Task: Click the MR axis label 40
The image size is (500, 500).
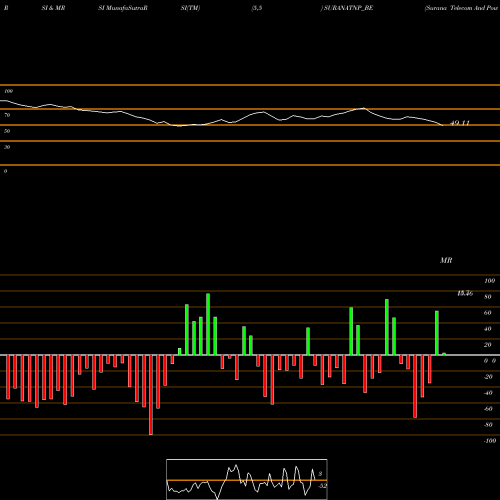Action: [488, 329]
